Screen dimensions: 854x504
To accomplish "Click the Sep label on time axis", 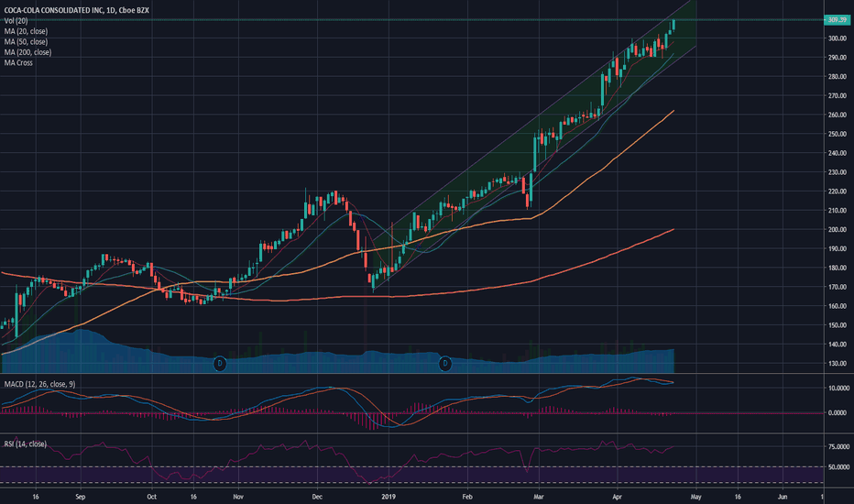I will coord(81,497).
